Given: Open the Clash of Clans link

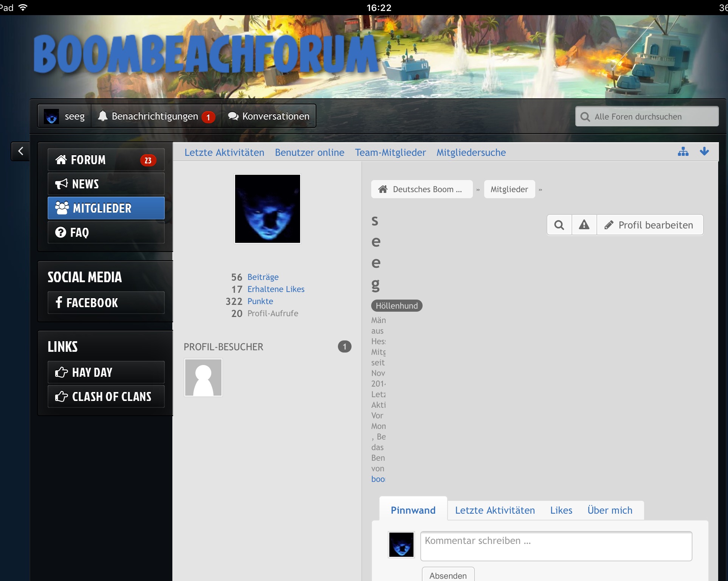Looking at the screenshot, I should point(106,396).
